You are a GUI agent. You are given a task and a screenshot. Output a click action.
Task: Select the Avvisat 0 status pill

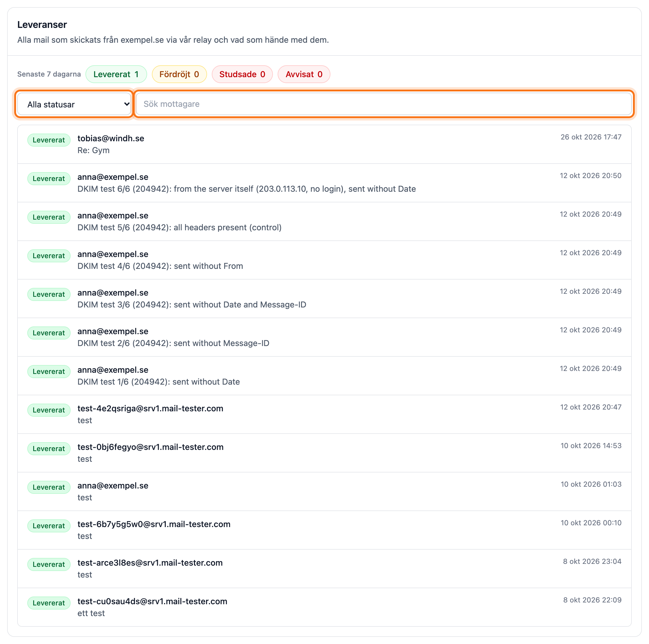[x=304, y=74]
